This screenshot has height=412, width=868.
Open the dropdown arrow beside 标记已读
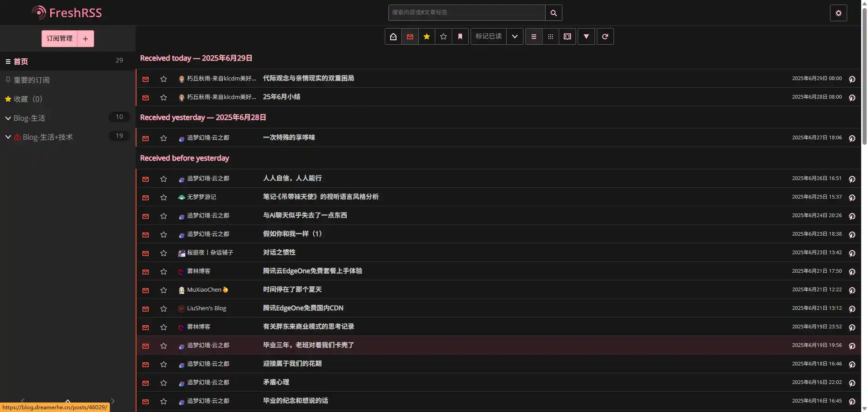pos(514,37)
